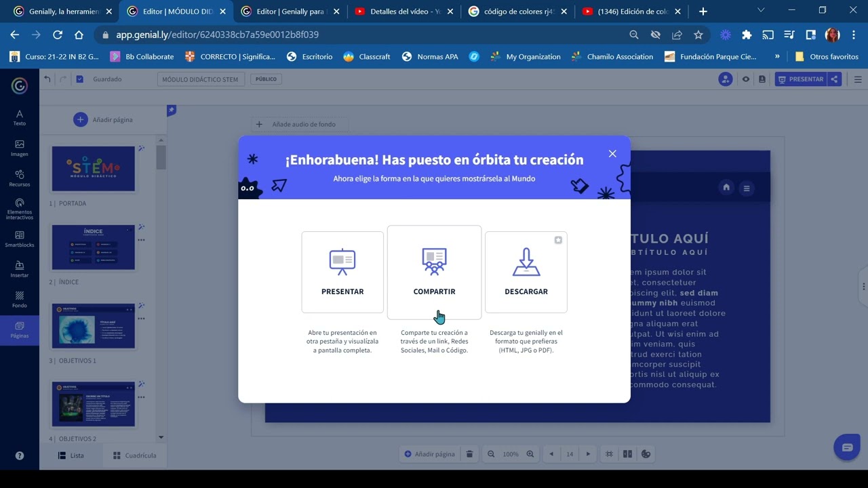868x488 pixels.
Task: Select the Páginas sidebar panel
Action: [20, 330]
